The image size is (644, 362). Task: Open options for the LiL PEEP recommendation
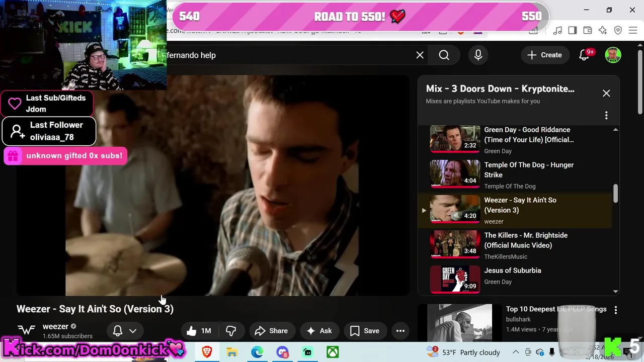click(x=616, y=310)
